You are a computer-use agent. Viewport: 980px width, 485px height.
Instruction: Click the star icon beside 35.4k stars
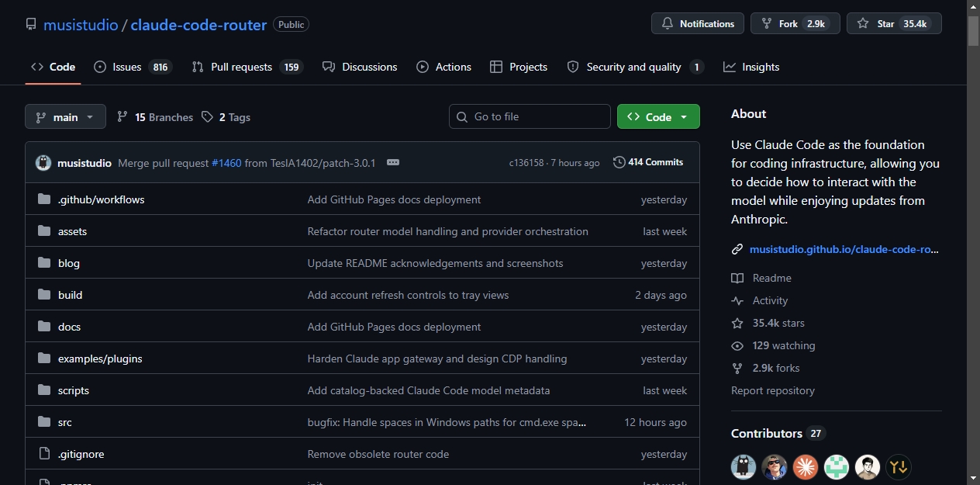(737, 323)
